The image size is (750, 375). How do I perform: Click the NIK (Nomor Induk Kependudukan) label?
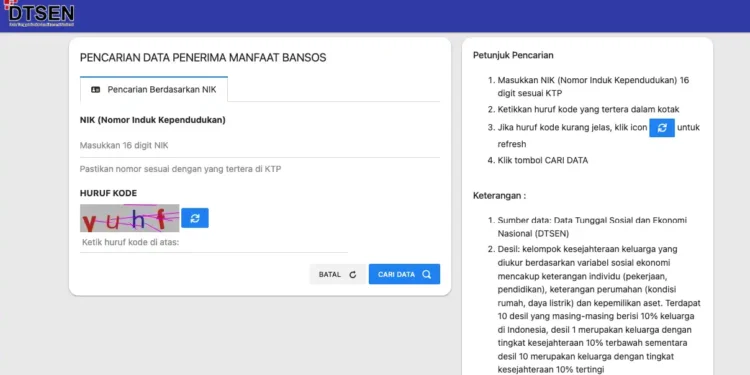(153, 120)
